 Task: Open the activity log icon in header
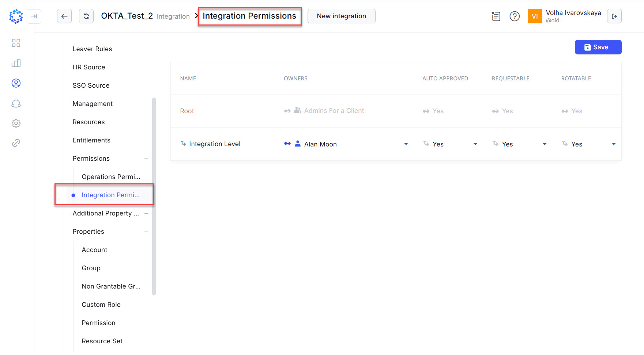coord(496,16)
